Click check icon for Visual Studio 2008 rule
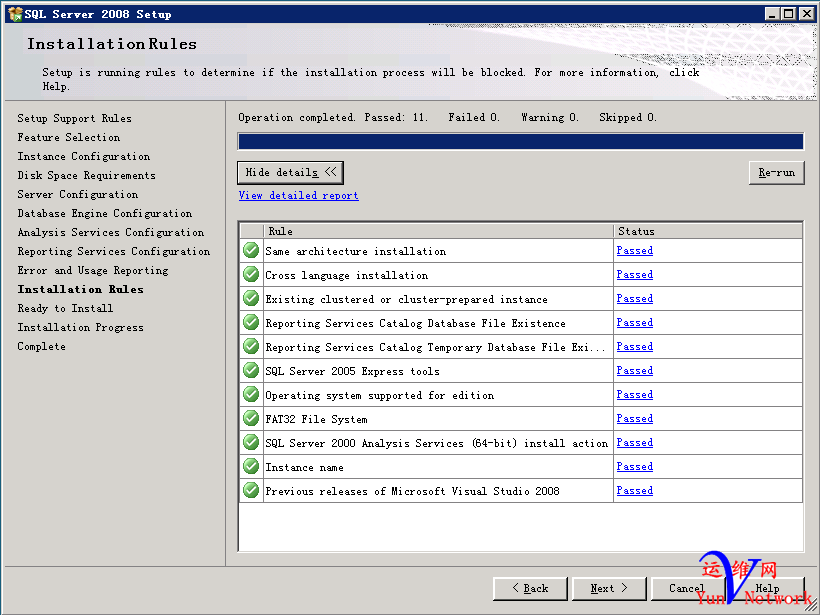 point(251,491)
